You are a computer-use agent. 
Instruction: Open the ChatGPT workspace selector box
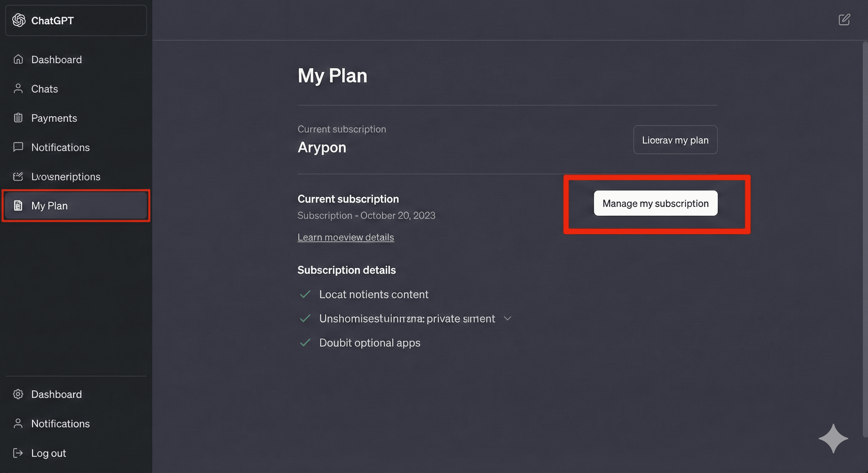click(76, 20)
